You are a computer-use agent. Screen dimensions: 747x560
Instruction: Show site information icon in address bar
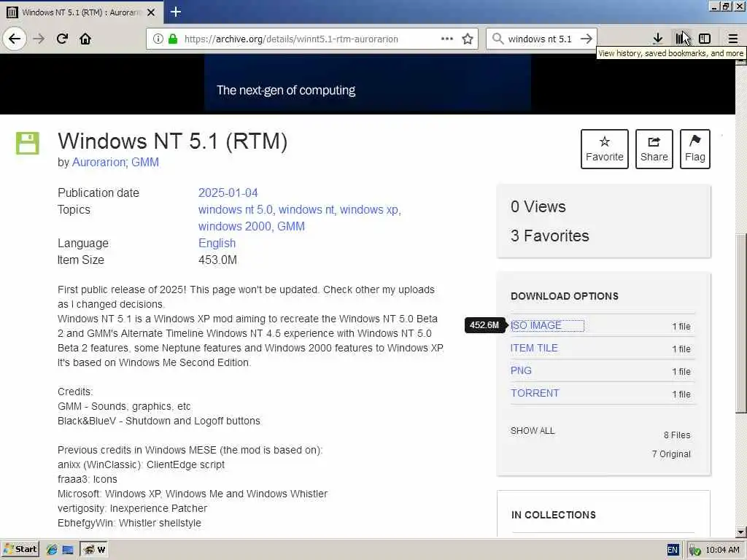pos(158,39)
